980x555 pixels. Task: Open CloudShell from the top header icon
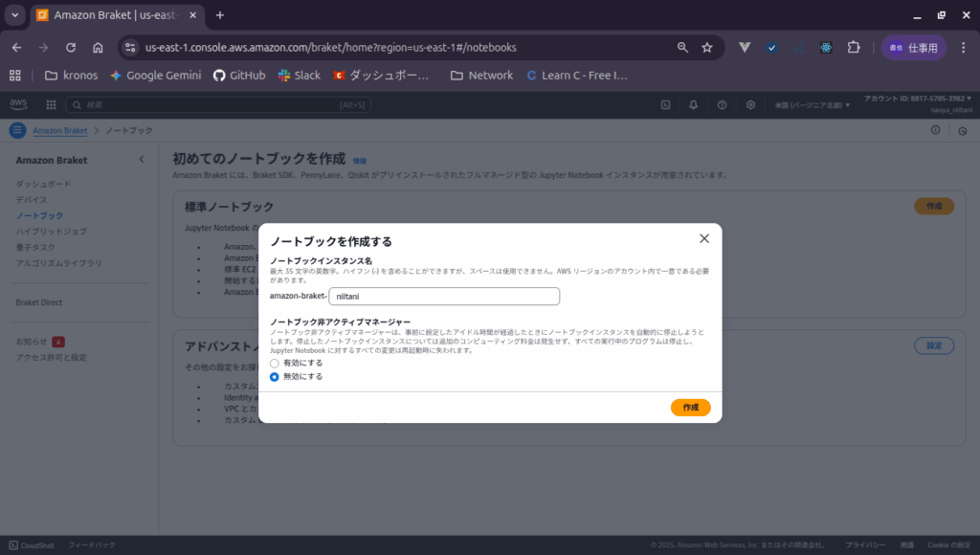pos(666,105)
